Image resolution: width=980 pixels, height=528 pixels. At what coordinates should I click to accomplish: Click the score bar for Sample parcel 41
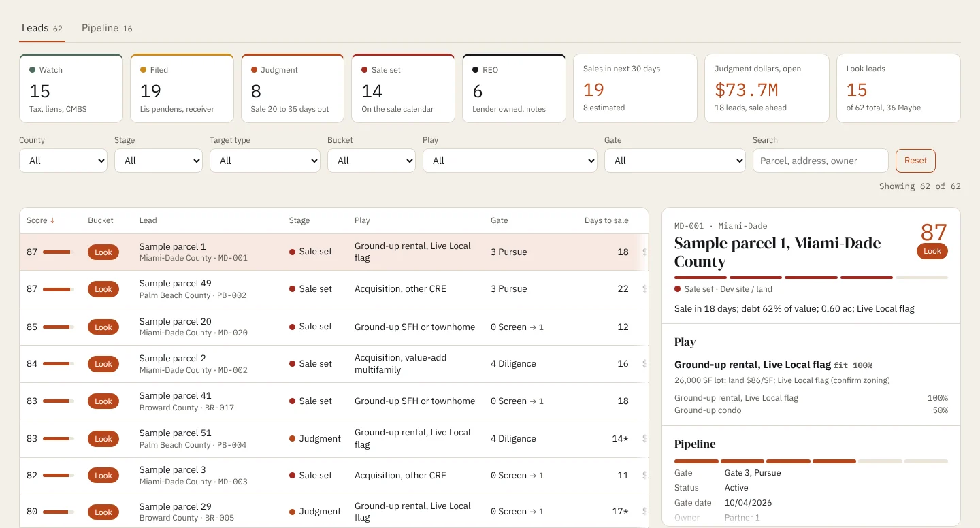tap(59, 401)
